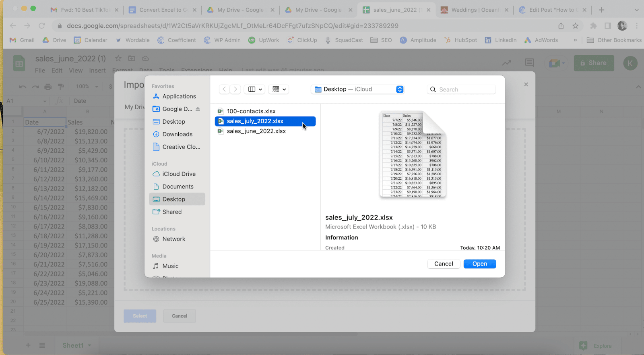Screen dimensions: 644x355
Task: Open Applications in Favorites sidebar
Action: [x=179, y=96]
